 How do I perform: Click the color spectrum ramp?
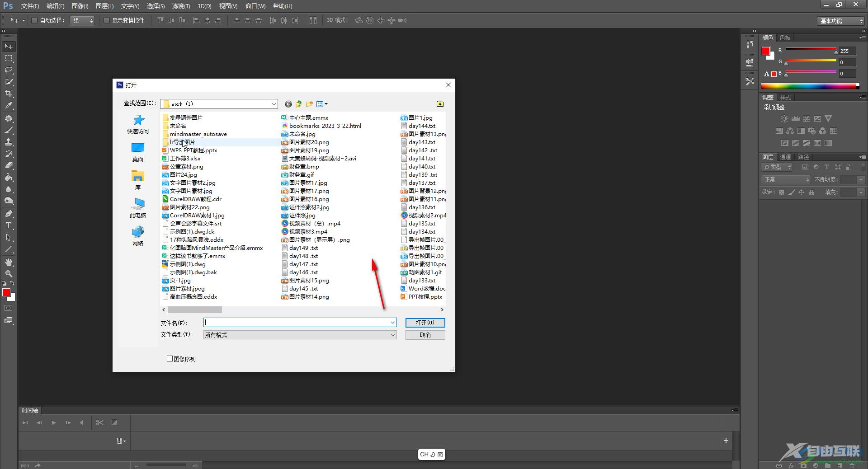(x=810, y=86)
